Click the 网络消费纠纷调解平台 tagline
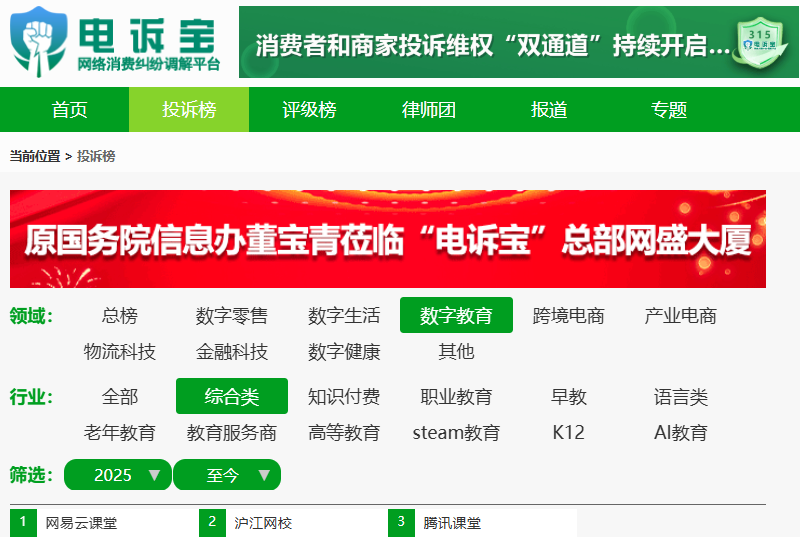 pos(148,64)
